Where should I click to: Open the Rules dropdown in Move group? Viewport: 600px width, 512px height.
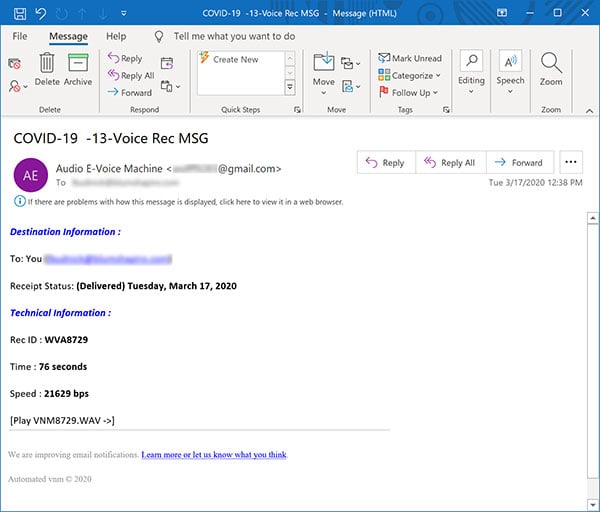[x=351, y=63]
